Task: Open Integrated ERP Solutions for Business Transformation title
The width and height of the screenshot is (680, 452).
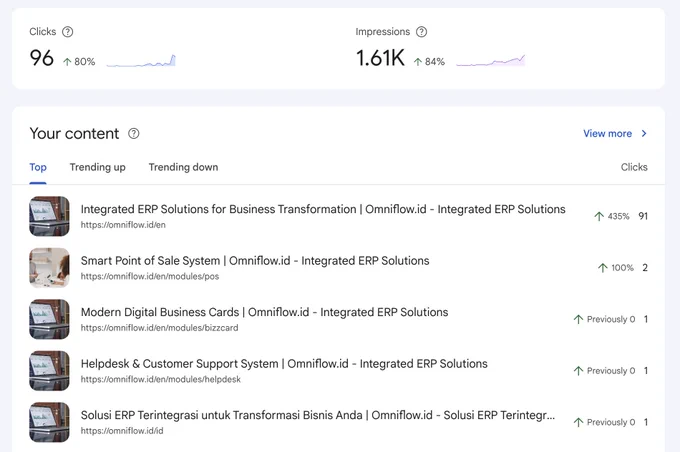Action: coord(323,210)
